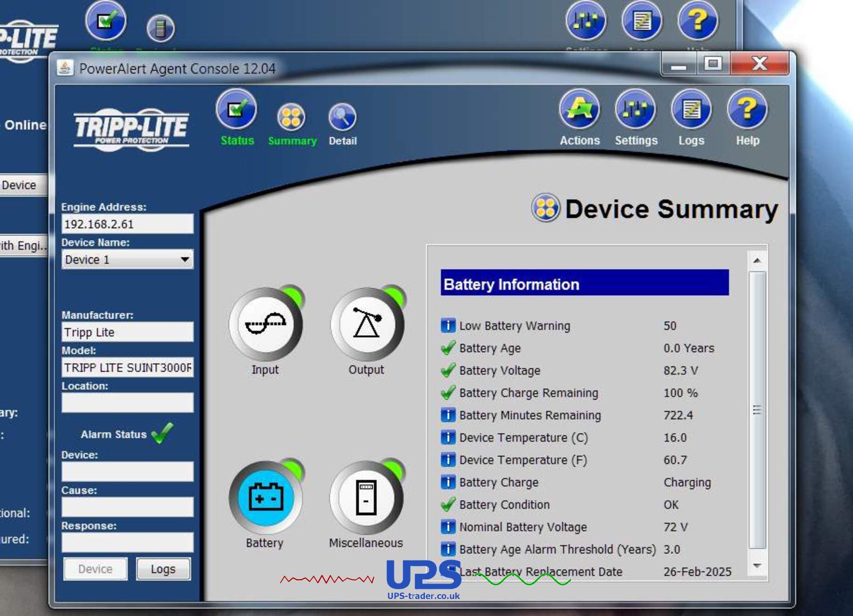
Task: Select the Input category icon
Action: click(266, 323)
